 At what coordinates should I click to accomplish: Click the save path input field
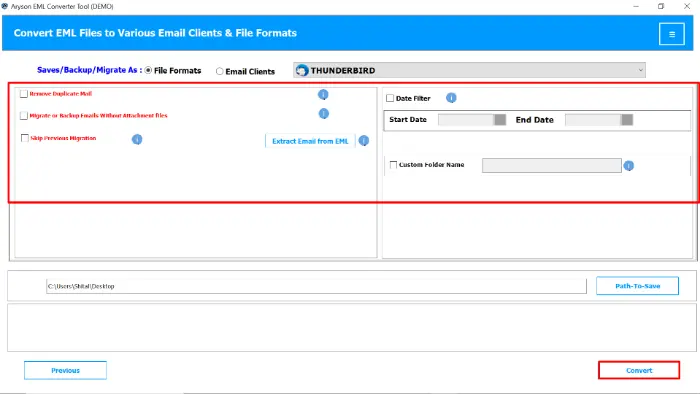coord(316,286)
